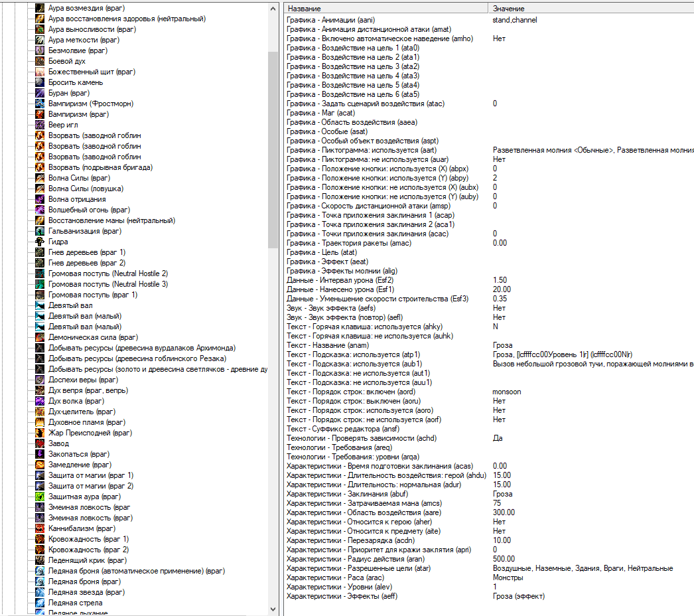Select Безмолвие (враг) in the list
This screenshot has height=616, width=694.
tap(78, 50)
